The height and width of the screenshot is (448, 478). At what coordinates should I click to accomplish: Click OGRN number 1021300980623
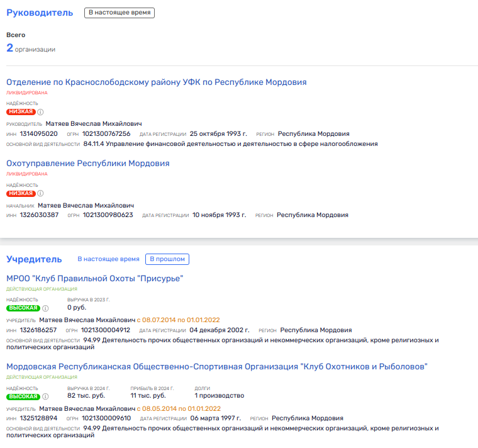[x=108, y=215]
